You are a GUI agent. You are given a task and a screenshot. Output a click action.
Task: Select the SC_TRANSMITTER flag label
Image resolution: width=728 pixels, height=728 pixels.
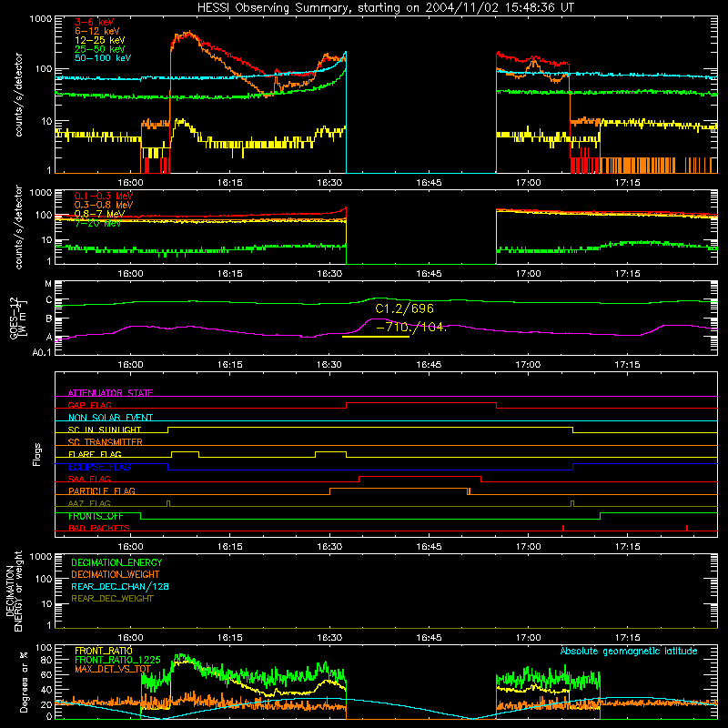click(106, 442)
